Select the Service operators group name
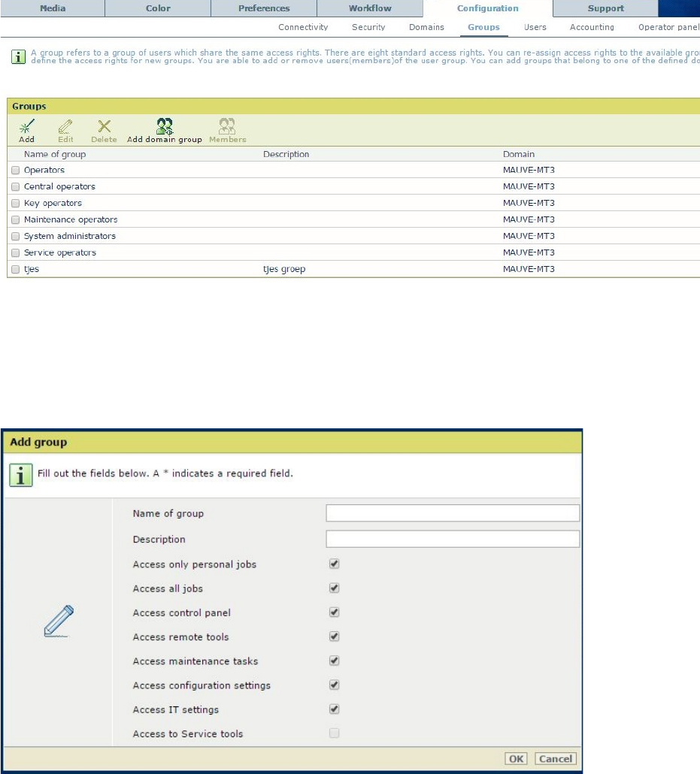700x774 pixels. 59,252
